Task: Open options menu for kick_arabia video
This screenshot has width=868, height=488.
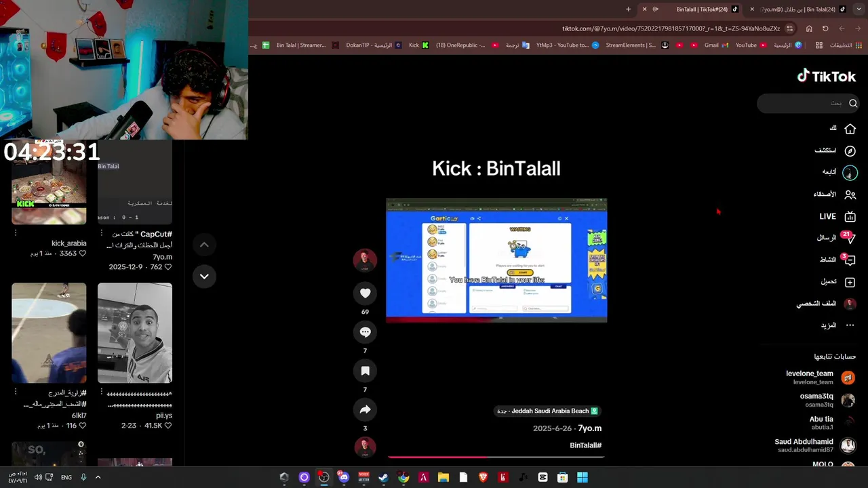Action: (16, 233)
